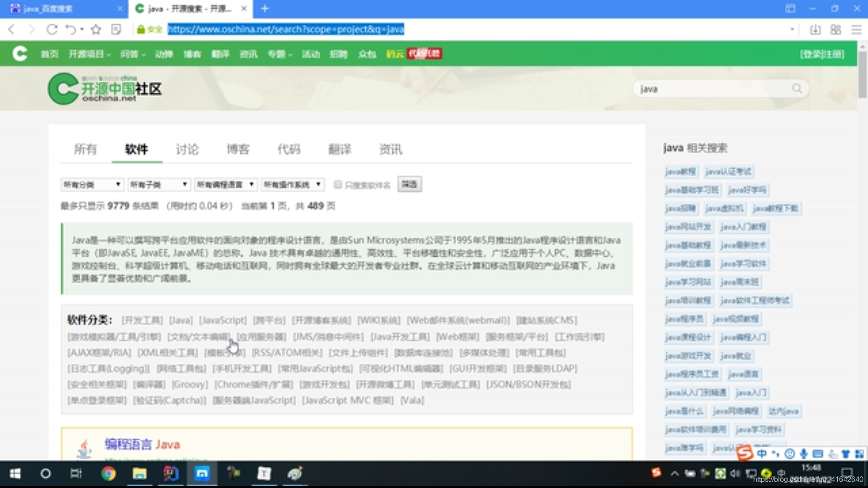Switch to the 博客 search tab
Image resolution: width=868 pixels, height=488 pixels.
[x=238, y=149]
